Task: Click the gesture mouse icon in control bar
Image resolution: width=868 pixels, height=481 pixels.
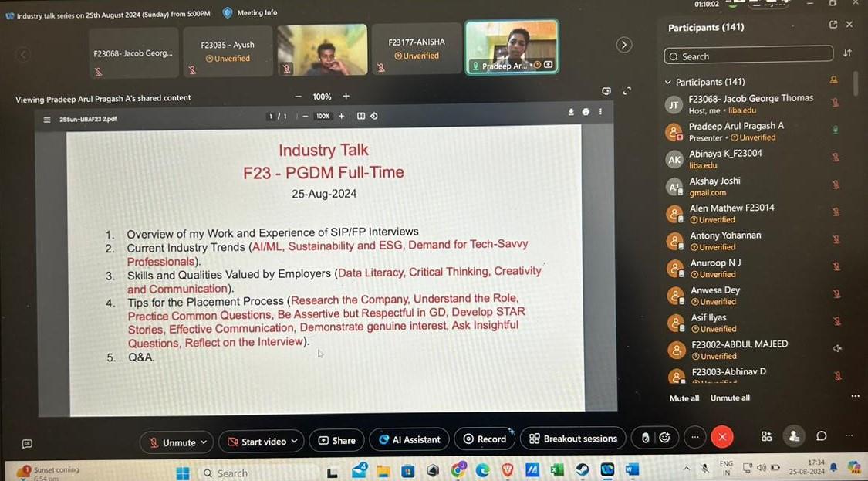Action: (645, 438)
